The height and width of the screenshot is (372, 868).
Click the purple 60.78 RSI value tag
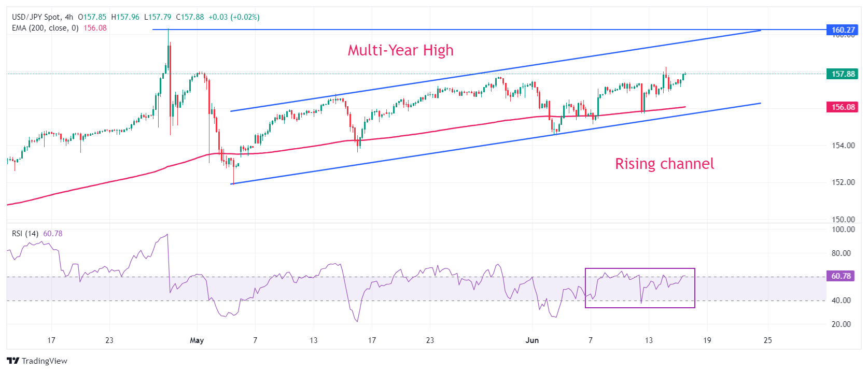click(841, 276)
